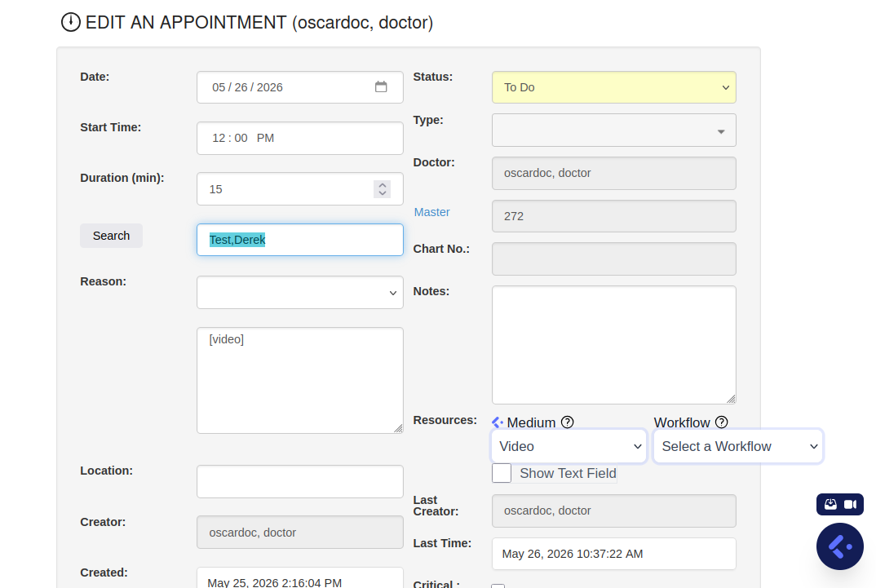Click the clock icon beside Edit an Appointment
This screenshot has height=588, width=876.
pyautogui.click(x=71, y=22)
